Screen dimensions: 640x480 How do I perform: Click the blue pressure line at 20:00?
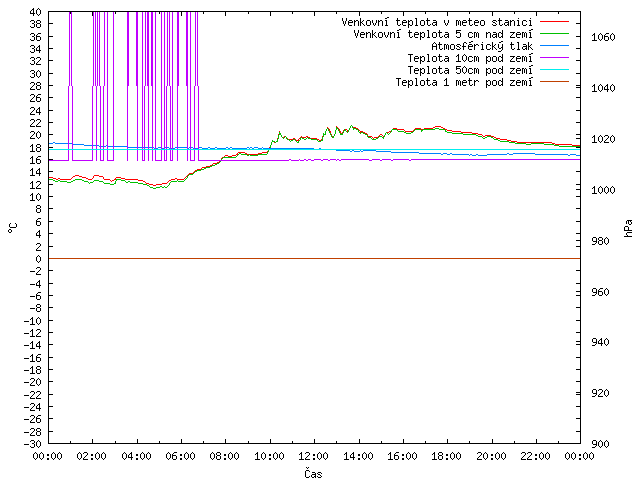click(x=492, y=155)
